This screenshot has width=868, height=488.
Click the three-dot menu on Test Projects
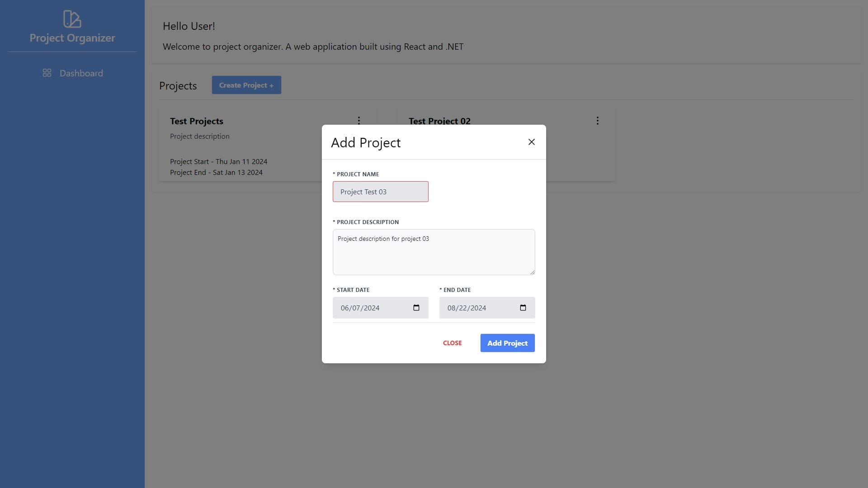359,120
